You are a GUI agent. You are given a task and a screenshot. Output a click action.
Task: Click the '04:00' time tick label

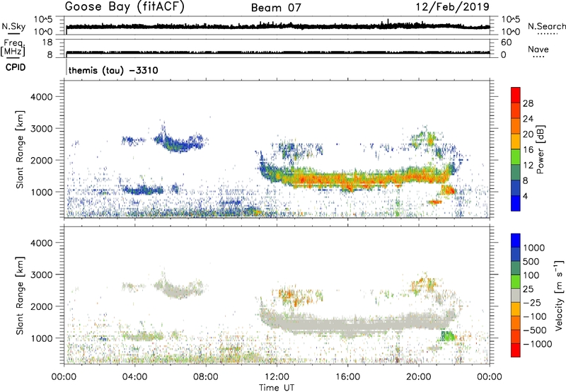point(134,377)
